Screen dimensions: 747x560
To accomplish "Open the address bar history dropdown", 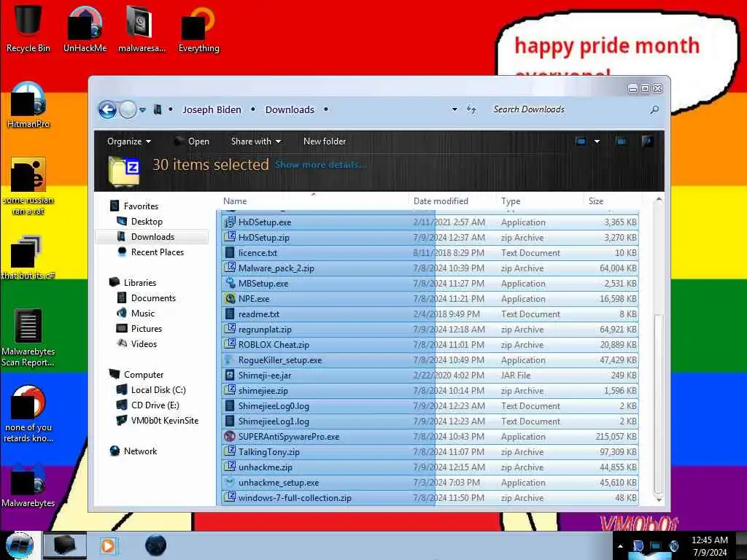I will pyautogui.click(x=455, y=109).
